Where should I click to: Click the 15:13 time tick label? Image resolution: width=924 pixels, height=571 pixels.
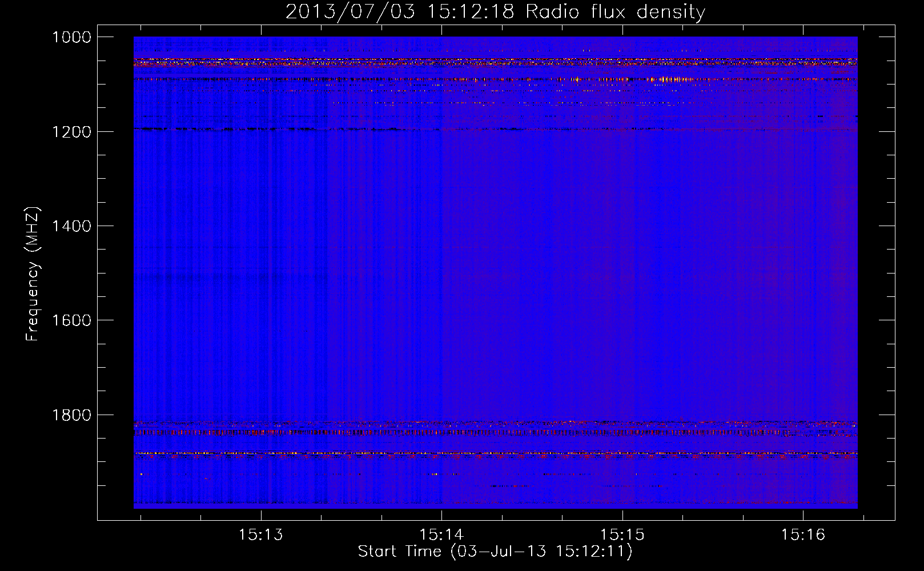tap(261, 535)
